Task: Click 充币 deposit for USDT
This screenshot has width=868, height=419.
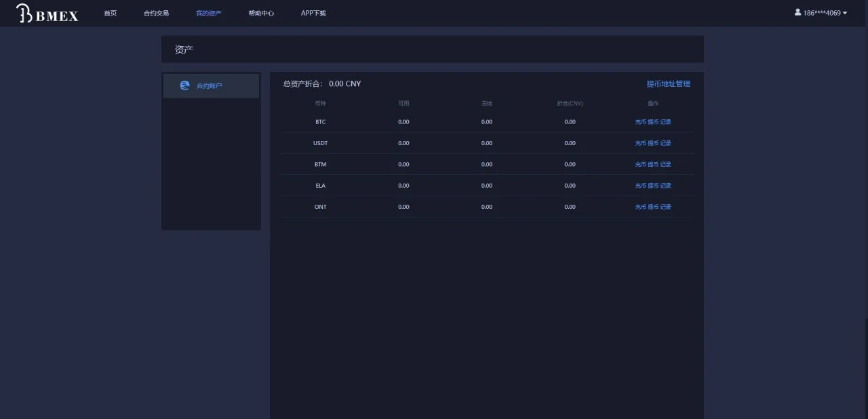Action: point(640,143)
